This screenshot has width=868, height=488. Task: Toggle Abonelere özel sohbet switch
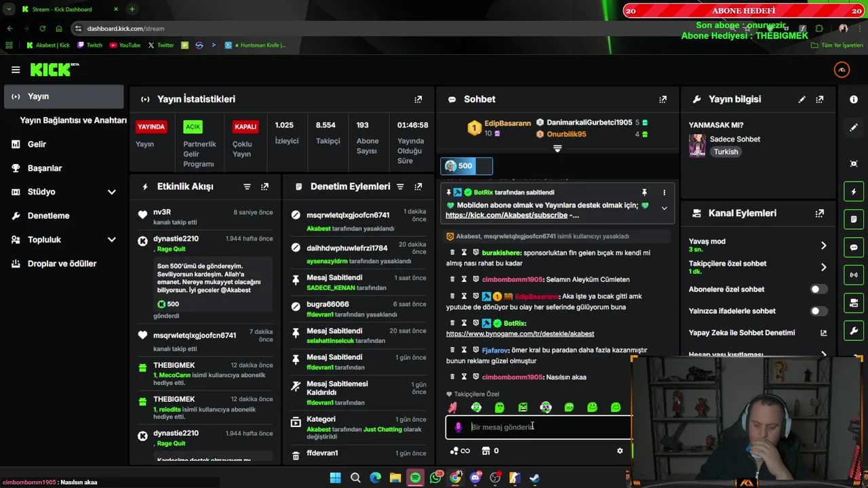[819, 289]
